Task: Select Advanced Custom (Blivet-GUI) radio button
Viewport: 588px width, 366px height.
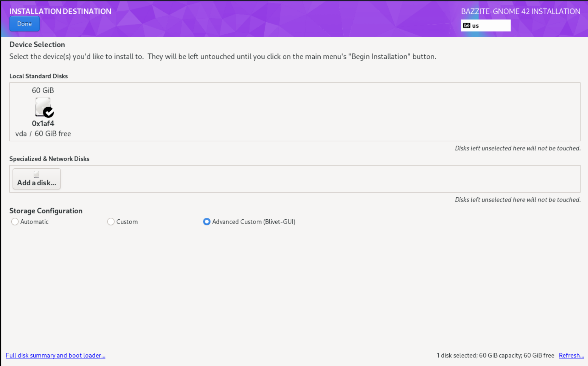Action: pyautogui.click(x=207, y=222)
